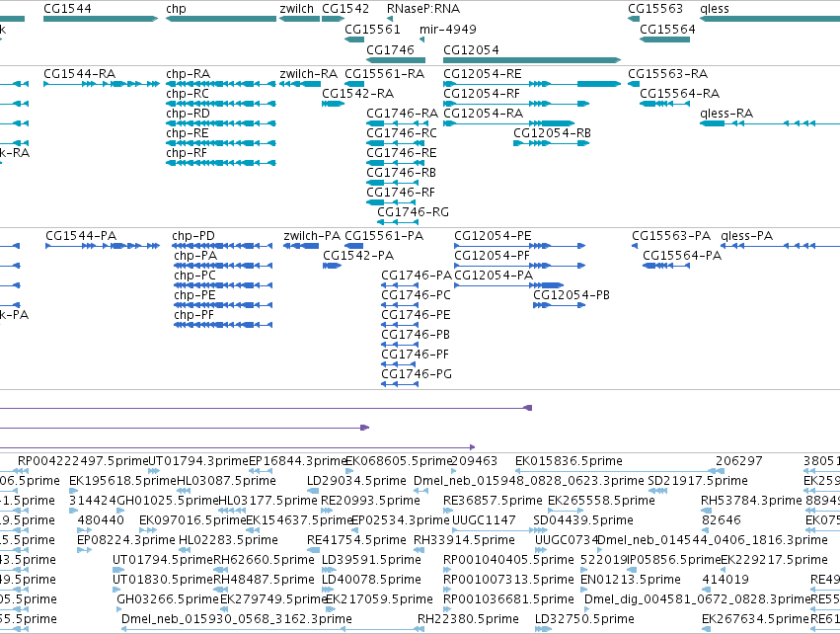Click the mir-4949 gene label

pos(448,29)
